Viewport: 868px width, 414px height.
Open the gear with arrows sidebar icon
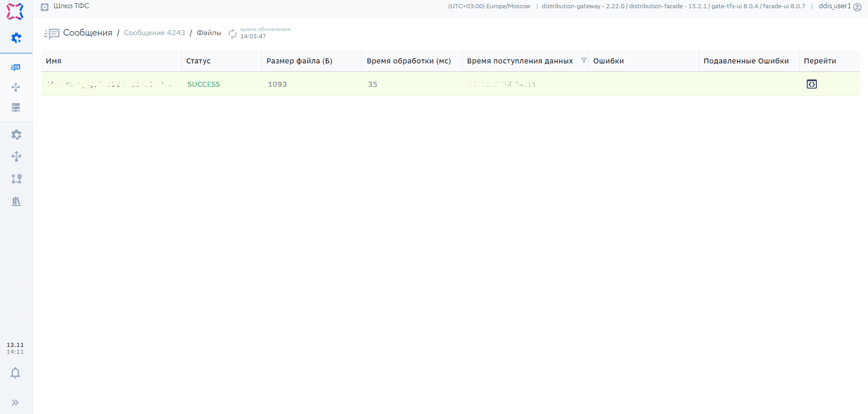pyautogui.click(x=16, y=135)
